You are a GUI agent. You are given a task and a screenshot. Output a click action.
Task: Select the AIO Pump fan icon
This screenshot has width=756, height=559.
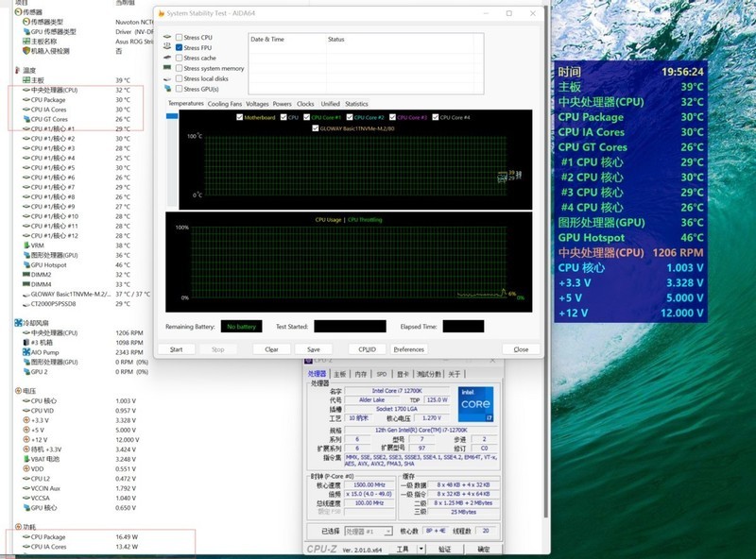point(25,352)
